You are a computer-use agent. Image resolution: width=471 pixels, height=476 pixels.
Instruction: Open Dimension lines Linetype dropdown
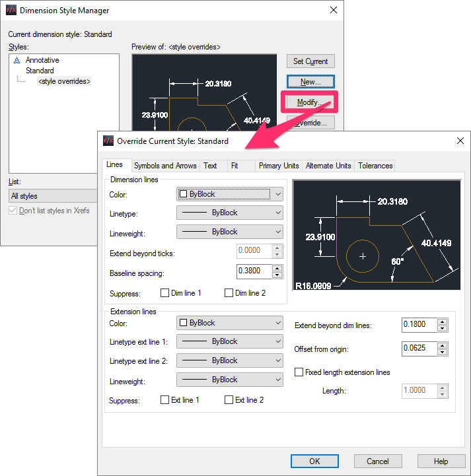[230, 213]
